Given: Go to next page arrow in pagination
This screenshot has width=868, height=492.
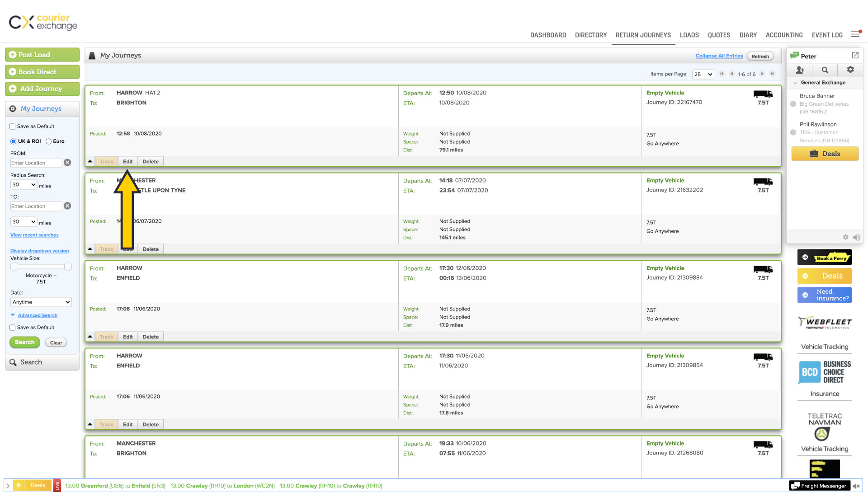Looking at the screenshot, I should (762, 74).
